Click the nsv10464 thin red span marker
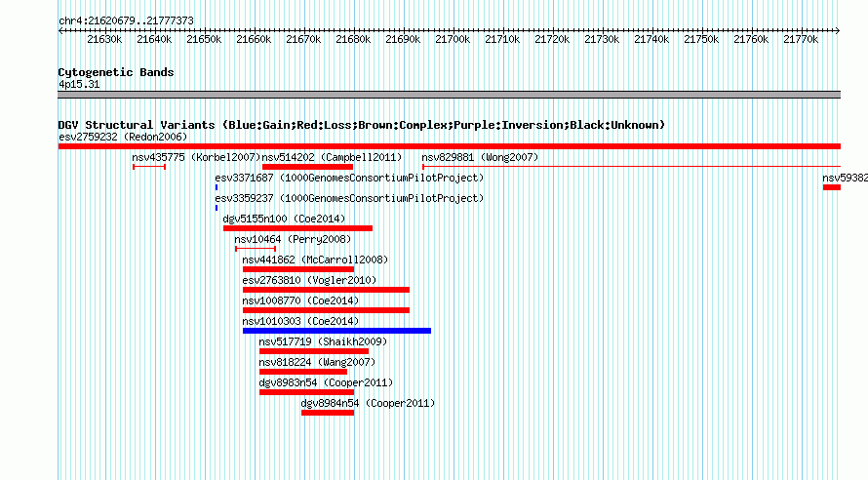 (256, 249)
